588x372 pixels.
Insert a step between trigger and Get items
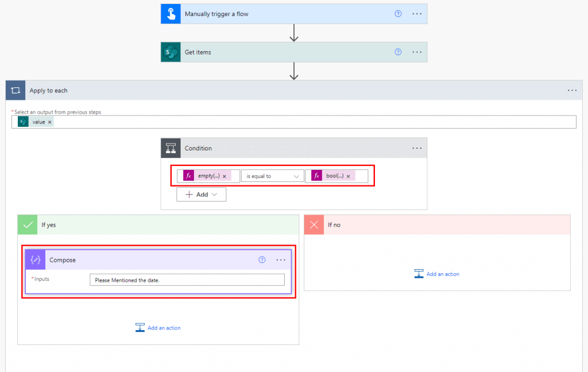point(294,33)
